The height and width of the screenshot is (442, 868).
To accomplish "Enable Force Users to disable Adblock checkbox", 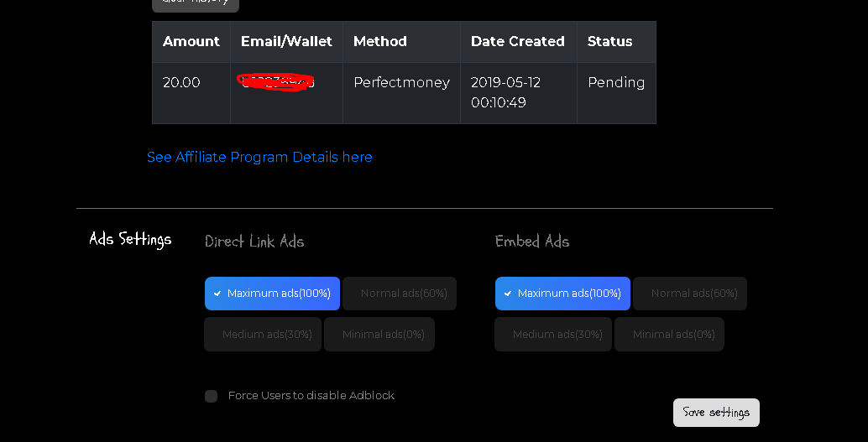I will tap(211, 396).
